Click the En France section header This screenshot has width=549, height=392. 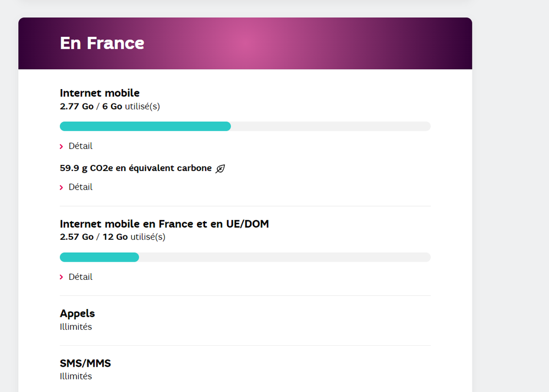click(x=102, y=43)
